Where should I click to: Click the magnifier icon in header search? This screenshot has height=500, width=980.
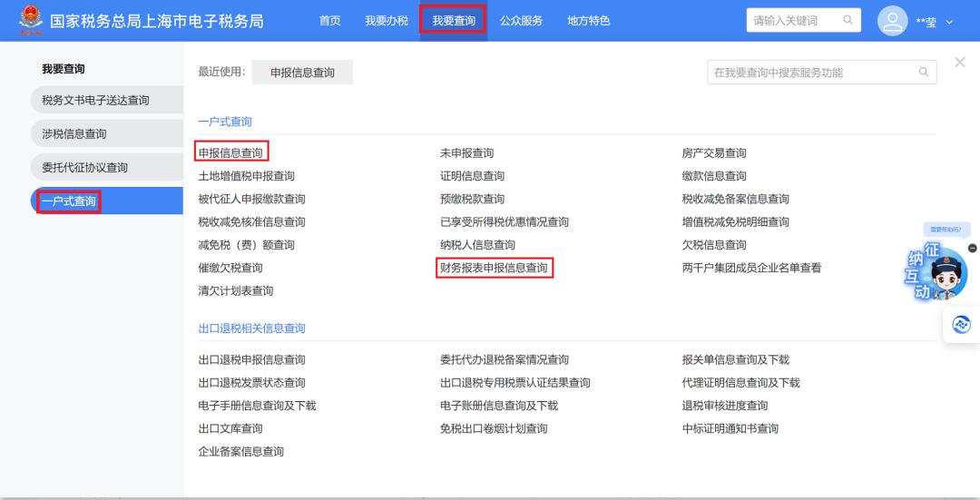point(848,20)
